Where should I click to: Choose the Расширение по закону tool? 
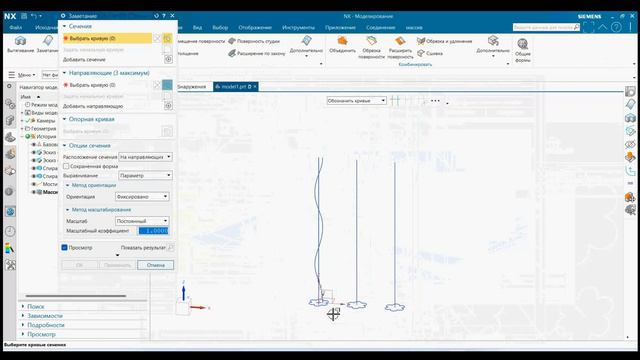[x=257, y=53]
